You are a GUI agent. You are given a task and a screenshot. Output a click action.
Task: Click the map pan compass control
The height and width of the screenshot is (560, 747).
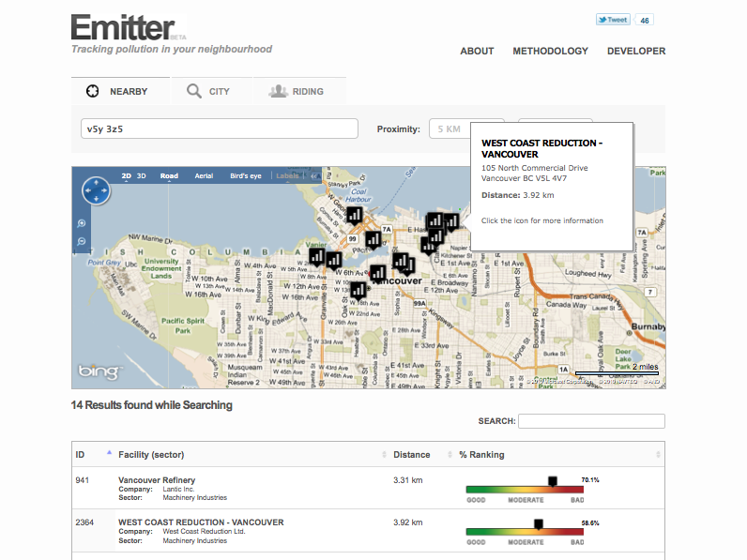point(96,190)
